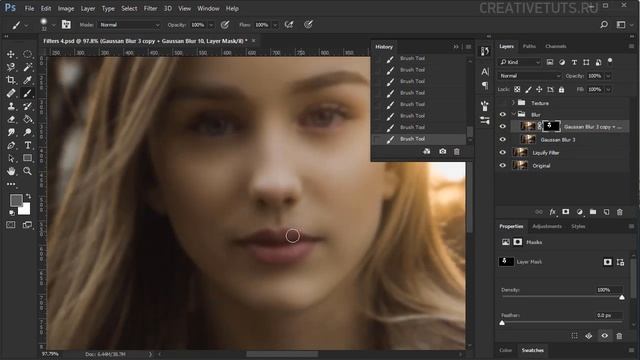640x360 pixels.
Task: Select the Crop tool
Action: pos(11,80)
